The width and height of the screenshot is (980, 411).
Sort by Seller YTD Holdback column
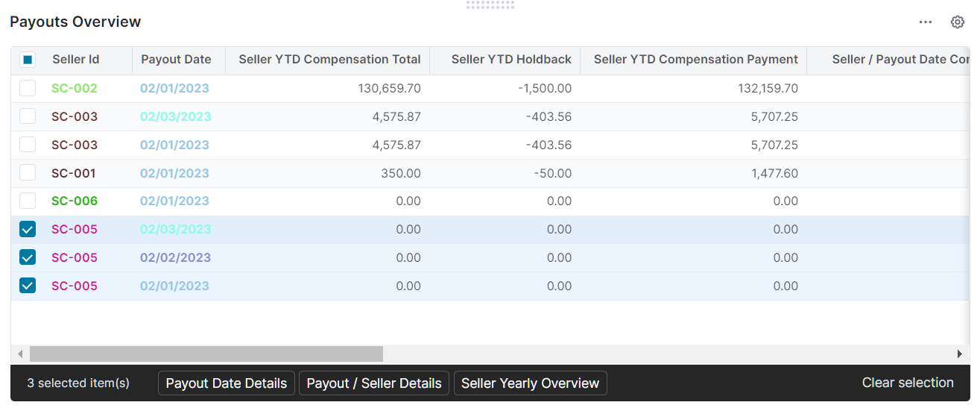(x=511, y=60)
